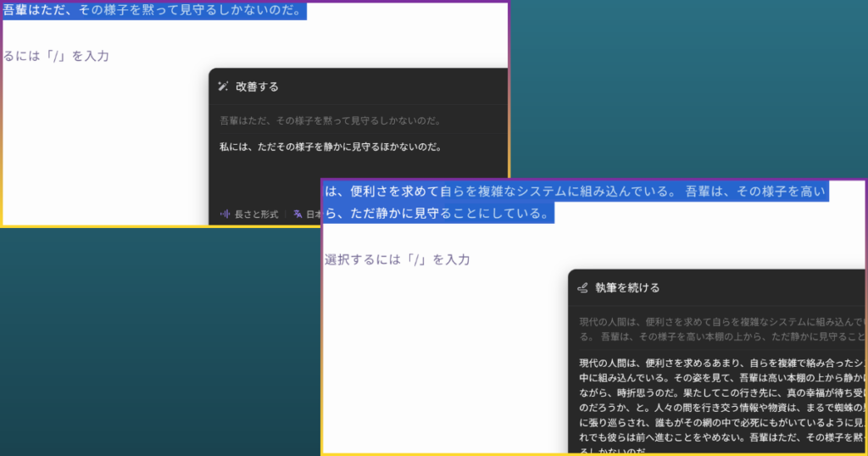Click the pen icon beside 執筆を続ける
This screenshot has height=456, width=868.
pyautogui.click(x=582, y=288)
